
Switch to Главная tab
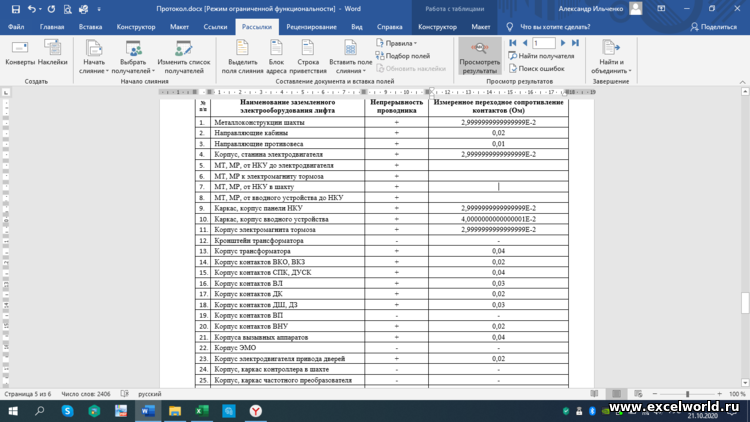coord(52,27)
